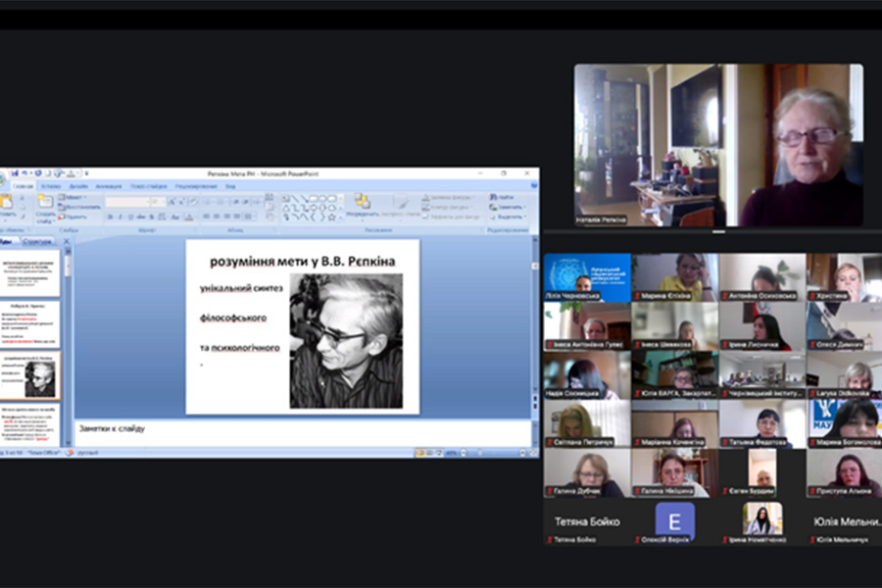Click the Save icon in quick access toolbar
This screenshot has height=588, width=882.
coord(15,173)
